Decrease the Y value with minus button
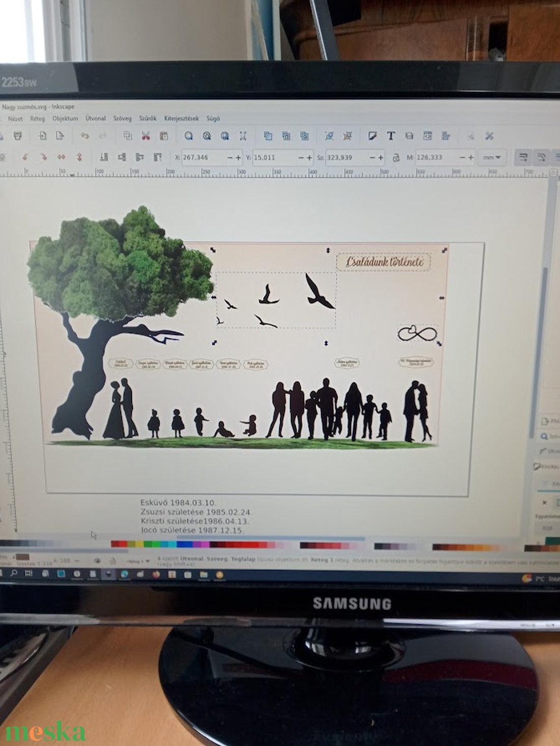 coord(301,158)
